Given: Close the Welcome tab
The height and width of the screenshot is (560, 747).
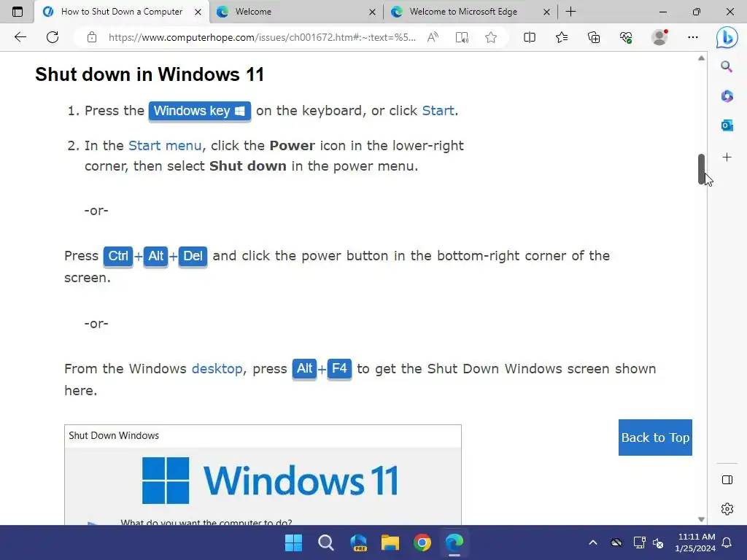Looking at the screenshot, I should point(372,12).
